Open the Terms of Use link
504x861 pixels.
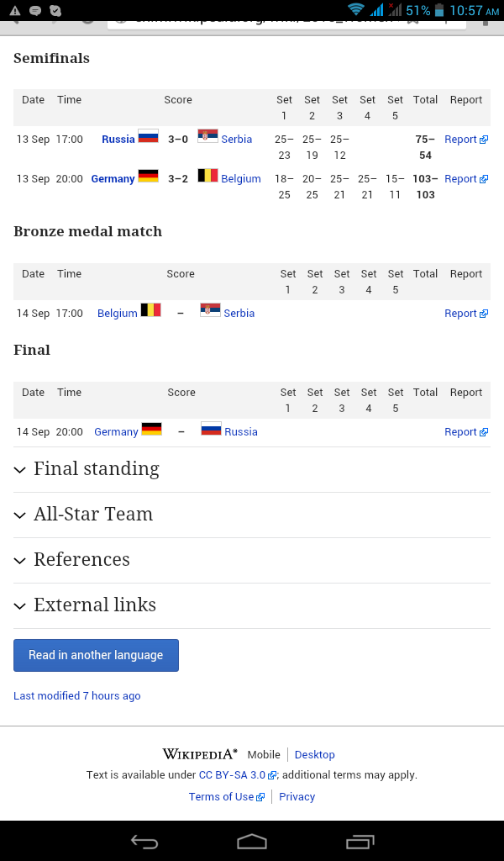coord(227,797)
